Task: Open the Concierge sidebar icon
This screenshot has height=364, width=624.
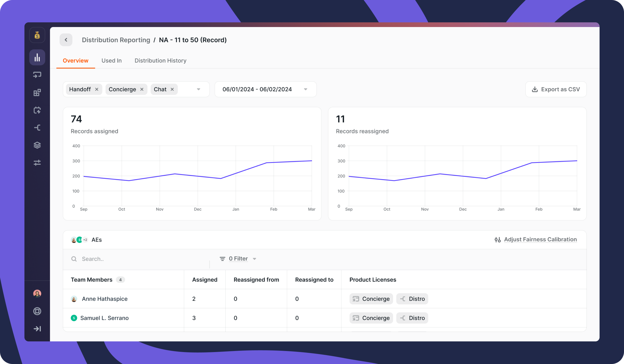Action: [37, 75]
